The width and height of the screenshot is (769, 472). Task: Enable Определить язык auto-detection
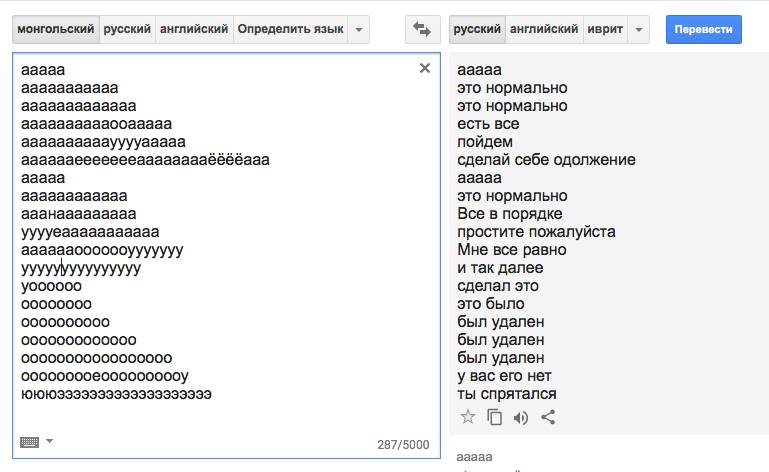point(290,30)
